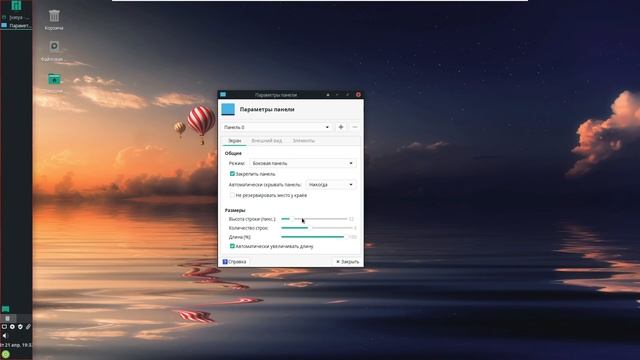Switch to the Внешний вид tab
Screen dimensions: 640x360
[x=267, y=141]
